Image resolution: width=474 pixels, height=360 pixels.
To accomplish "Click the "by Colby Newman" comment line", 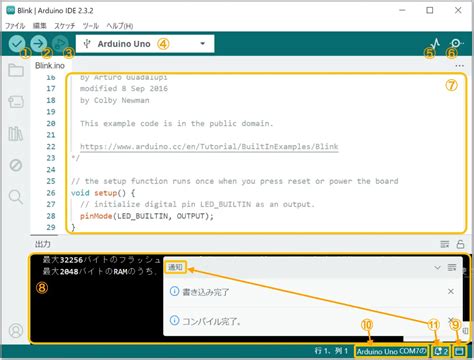I will pyautogui.click(x=115, y=100).
